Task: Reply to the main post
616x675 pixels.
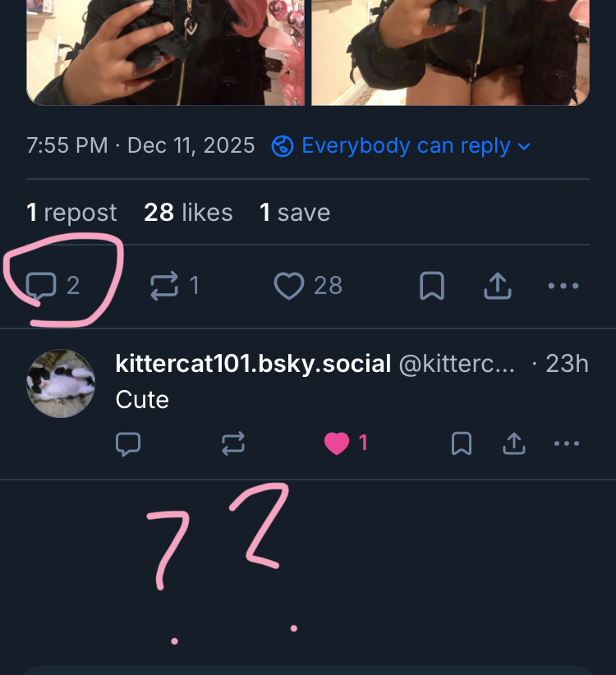Action: tap(41, 286)
